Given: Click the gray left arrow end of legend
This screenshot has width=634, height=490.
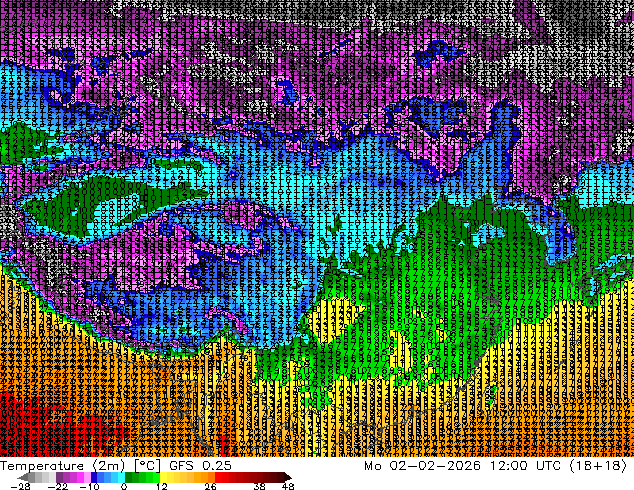Looking at the screenshot, I should pyautogui.click(x=23, y=477).
